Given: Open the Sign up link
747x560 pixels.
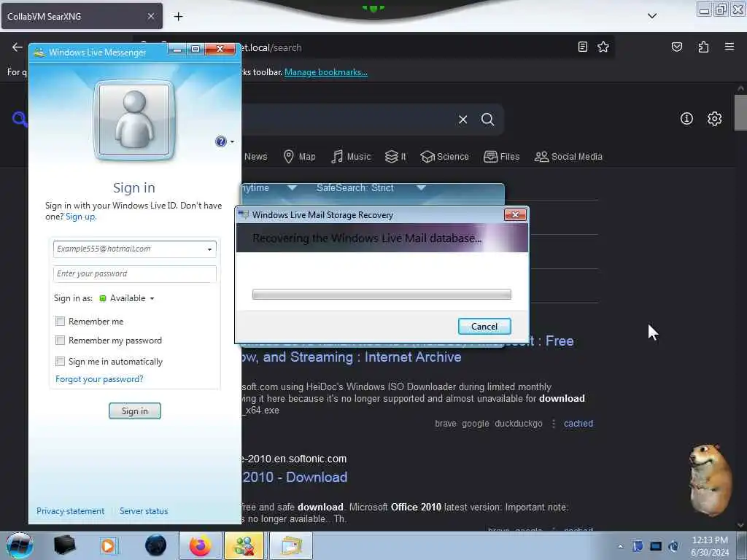Looking at the screenshot, I should (80, 217).
